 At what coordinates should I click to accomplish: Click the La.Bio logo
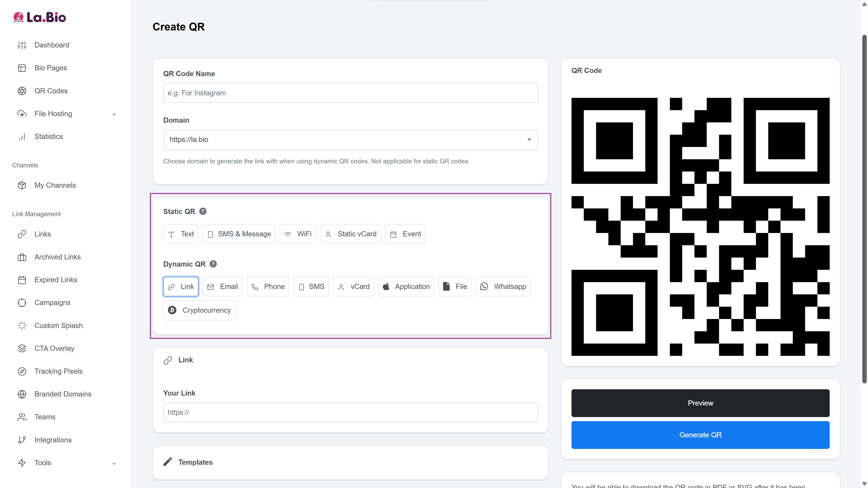point(40,17)
